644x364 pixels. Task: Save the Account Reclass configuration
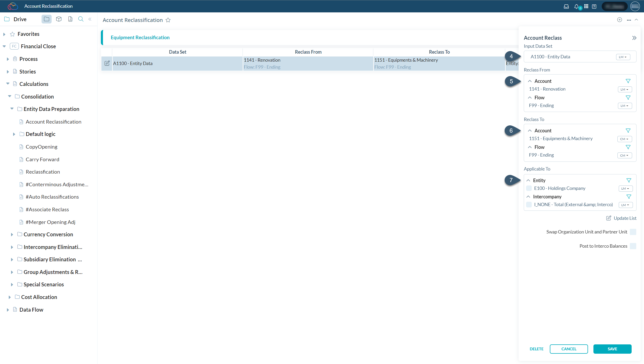(x=612, y=349)
